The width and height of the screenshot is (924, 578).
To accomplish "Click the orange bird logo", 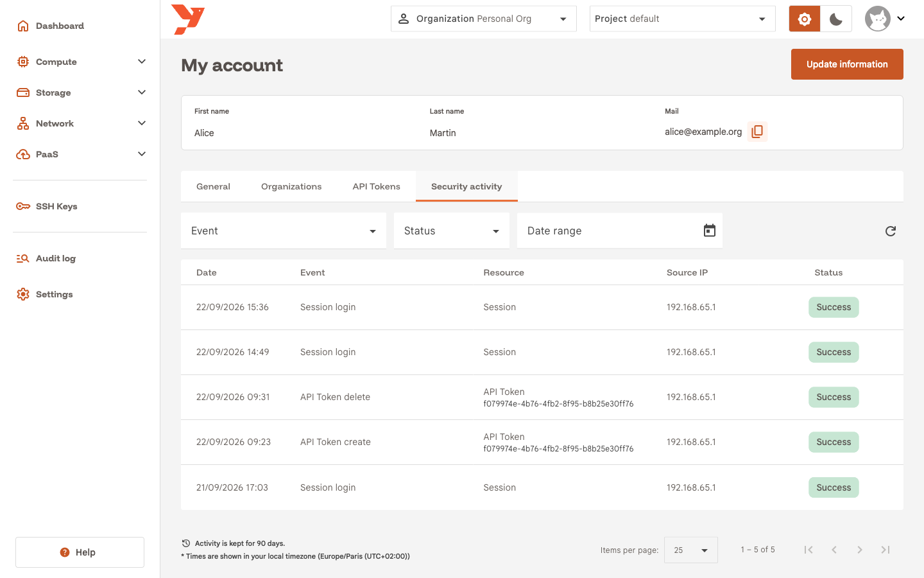I will (x=188, y=19).
